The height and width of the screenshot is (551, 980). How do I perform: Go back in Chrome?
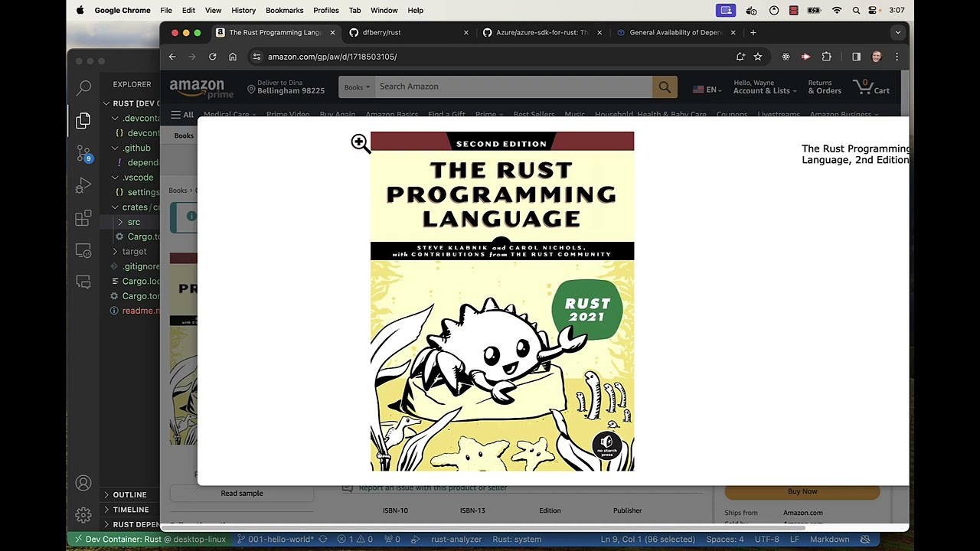(x=172, y=57)
